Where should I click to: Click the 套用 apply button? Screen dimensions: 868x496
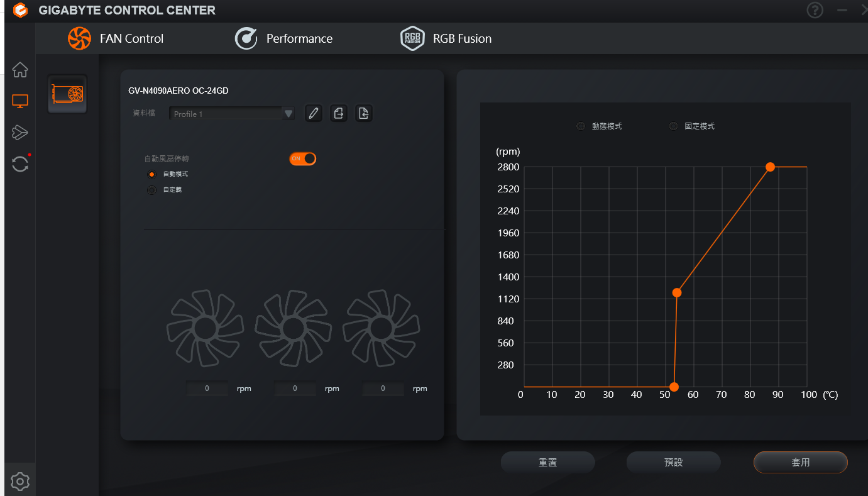click(x=800, y=462)
